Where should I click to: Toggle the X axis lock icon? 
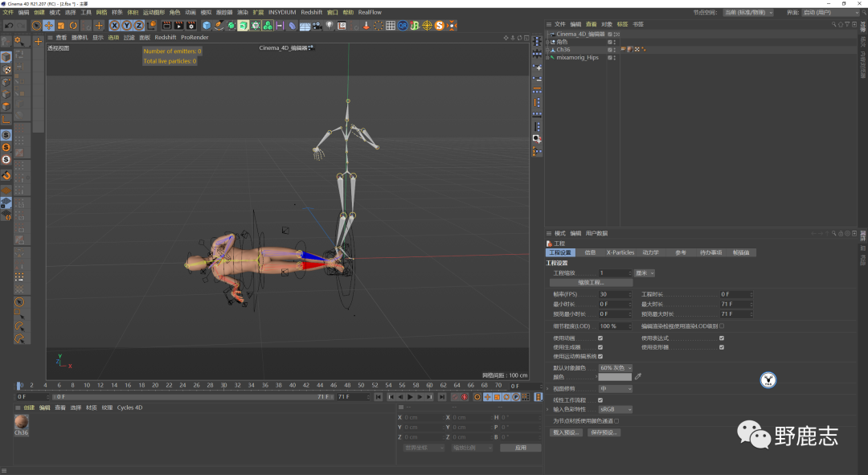click(x=115, y=26)
